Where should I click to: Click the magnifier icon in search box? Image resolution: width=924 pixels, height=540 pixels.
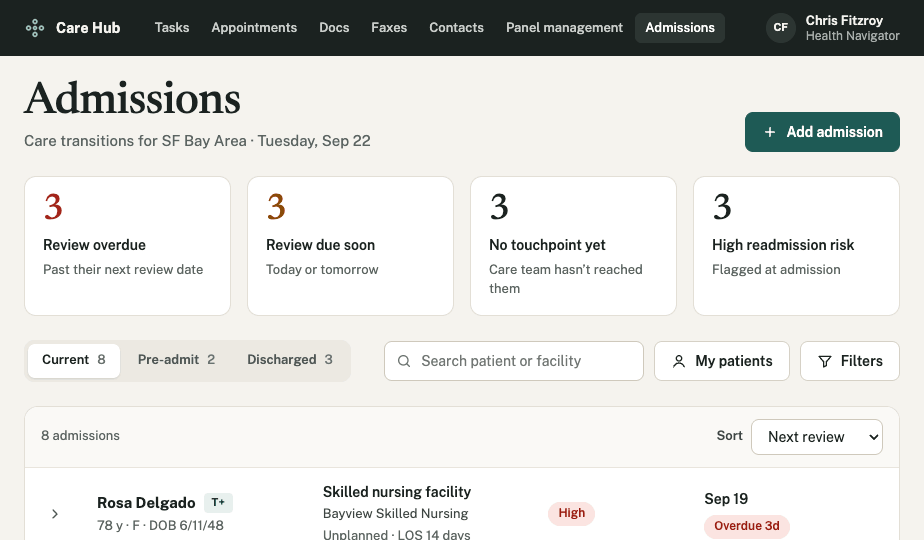coord(404,361)
